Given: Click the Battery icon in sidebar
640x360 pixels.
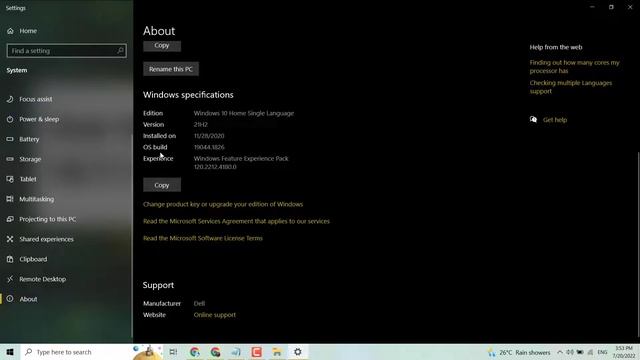Looking at the screenshot, I should tap(10, 139).
